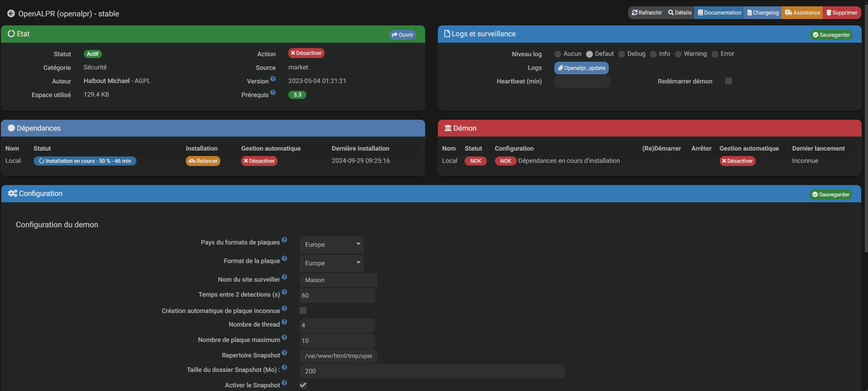Show help tooltip for Prérequis

point(273,92)
